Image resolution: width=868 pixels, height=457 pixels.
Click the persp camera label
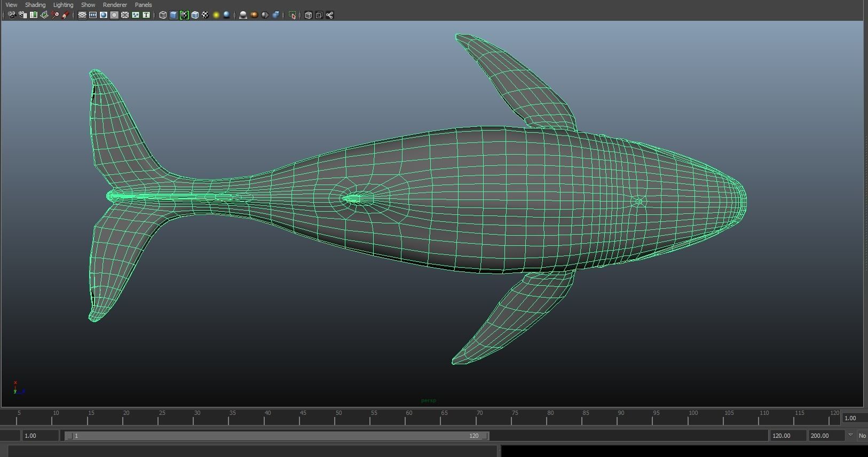tap(428, 400)
